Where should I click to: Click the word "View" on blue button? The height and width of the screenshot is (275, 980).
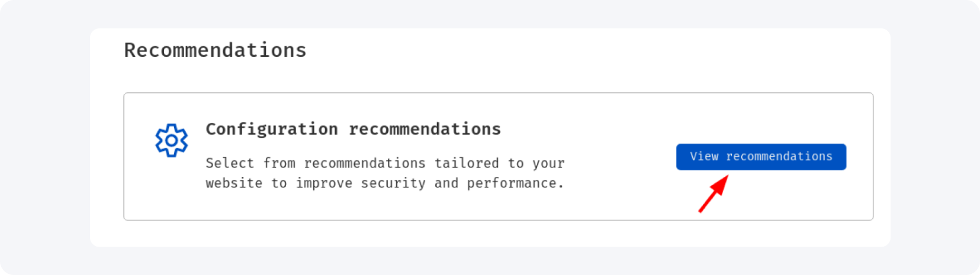click(704, 157)
